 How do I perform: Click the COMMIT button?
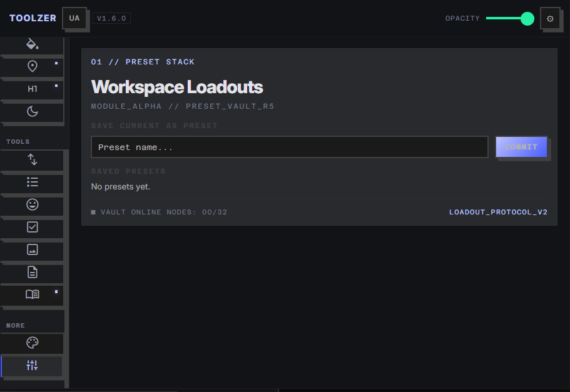pyautogui.click(x=521, y=147)
